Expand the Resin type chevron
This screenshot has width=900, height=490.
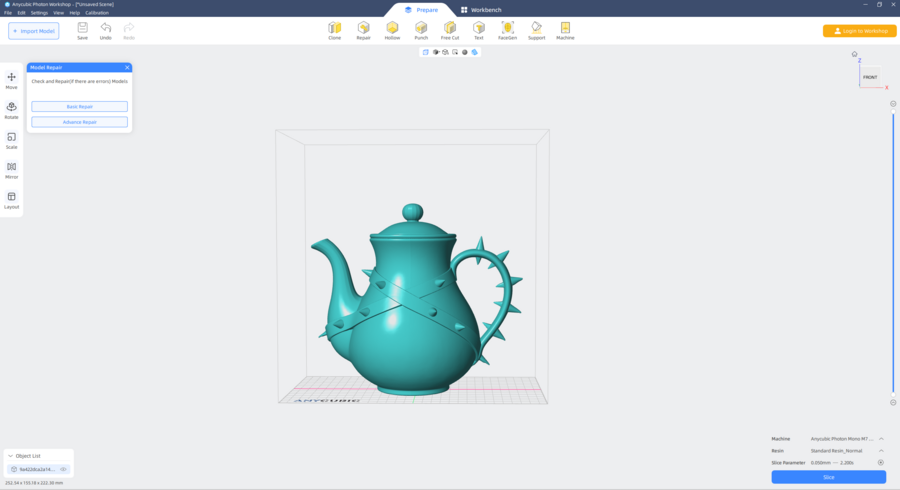pos(881,451)
